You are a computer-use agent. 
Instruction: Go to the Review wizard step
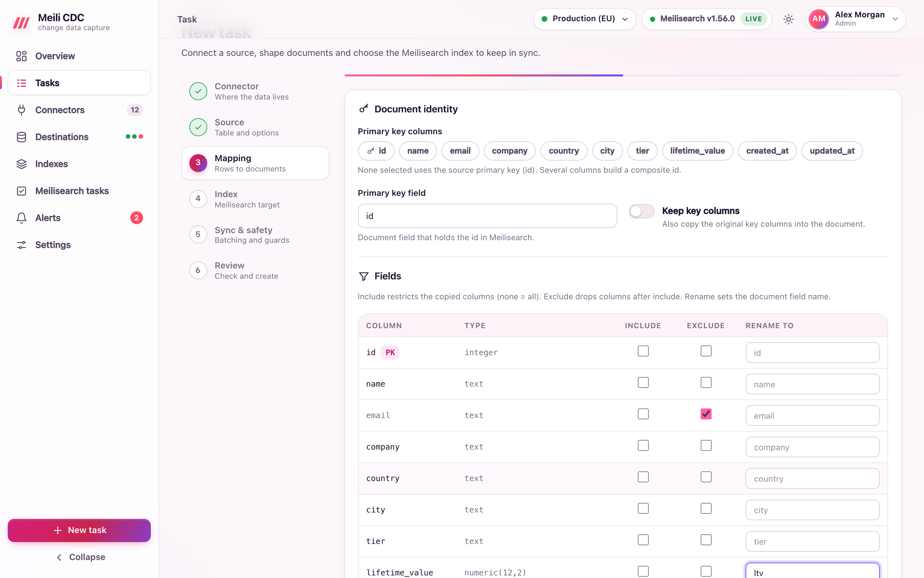coord(255,271)
